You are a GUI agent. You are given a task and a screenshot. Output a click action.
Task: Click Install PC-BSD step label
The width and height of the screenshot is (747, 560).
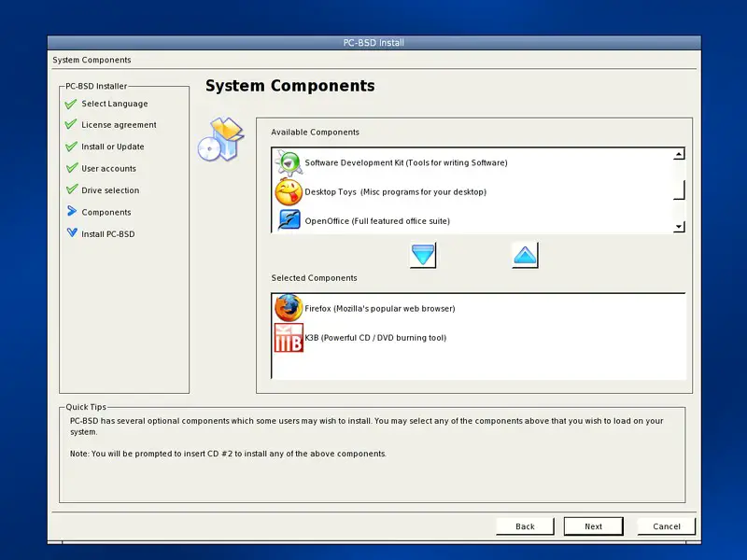click(x=108, y=234)
